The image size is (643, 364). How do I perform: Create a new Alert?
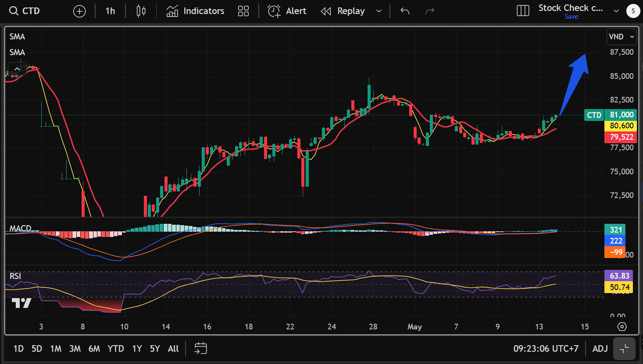pyautogui.click(x=287, y=11)
